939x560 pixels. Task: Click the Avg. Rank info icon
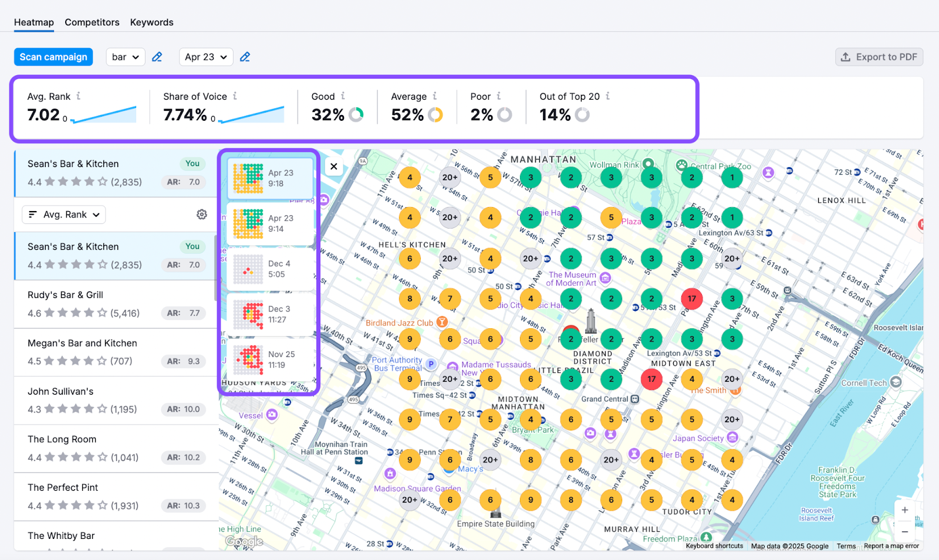80,96
